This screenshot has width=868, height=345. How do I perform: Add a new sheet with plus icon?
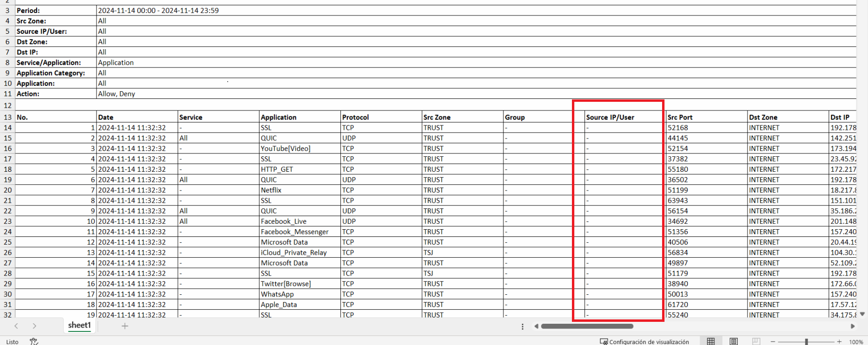125,326
